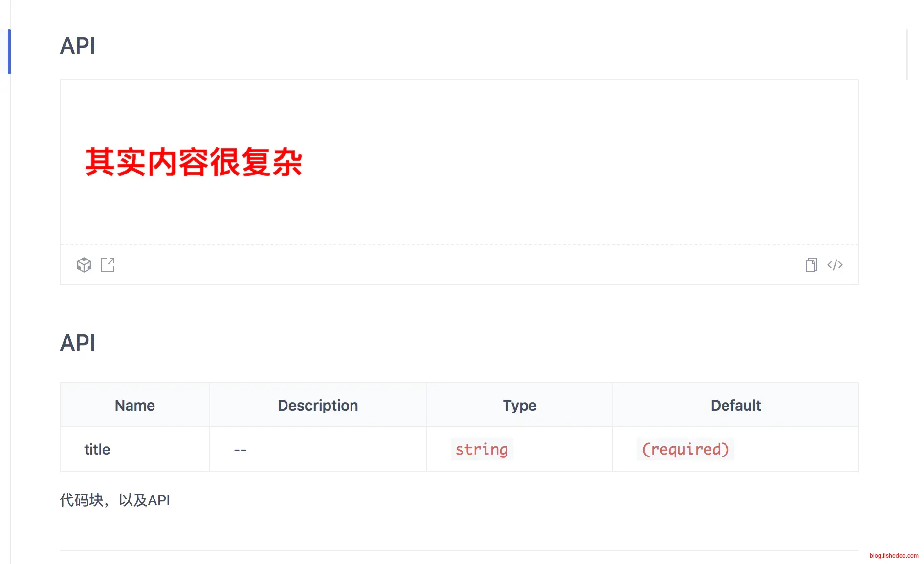This screenshot has height=564, width=924.
Task: Copy the demo source code
Action: click(811, 265)
